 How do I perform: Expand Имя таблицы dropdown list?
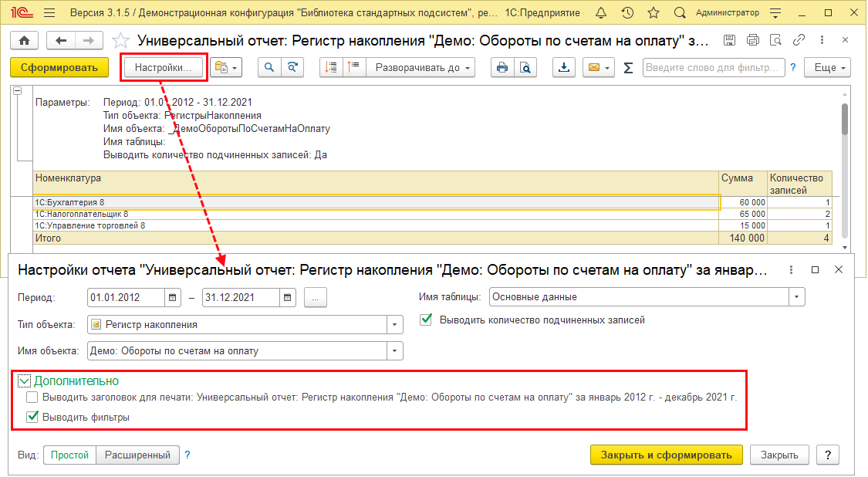796,297
